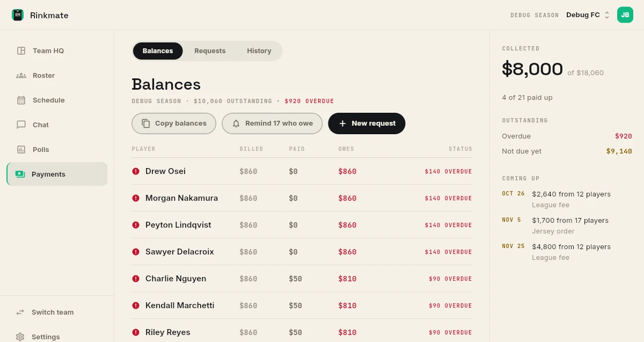Image resolution: width=644 pixels, height=342 pixels.
Task: Click the plus icon in New request
Action: [342, 123]
